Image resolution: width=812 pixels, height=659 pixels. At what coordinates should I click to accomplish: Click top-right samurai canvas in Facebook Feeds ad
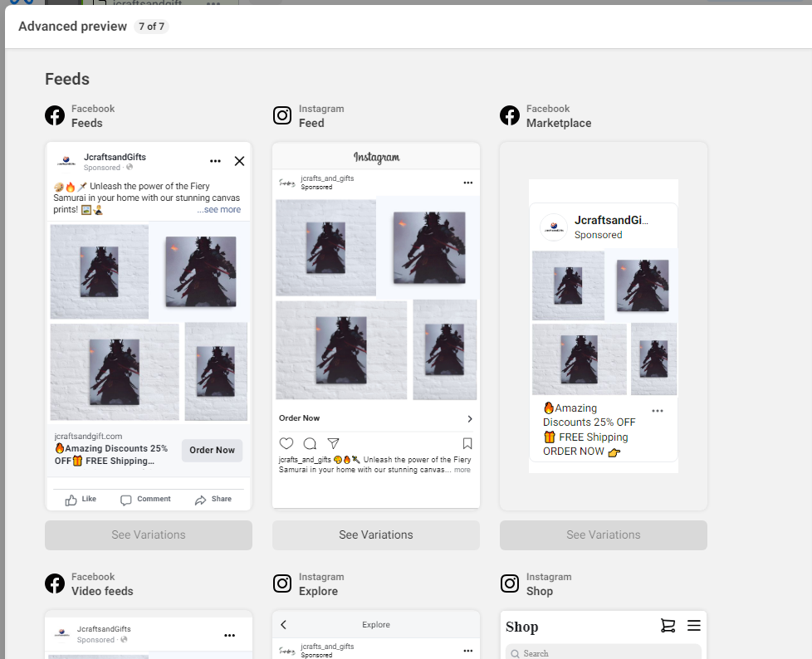tap(200, 271)
